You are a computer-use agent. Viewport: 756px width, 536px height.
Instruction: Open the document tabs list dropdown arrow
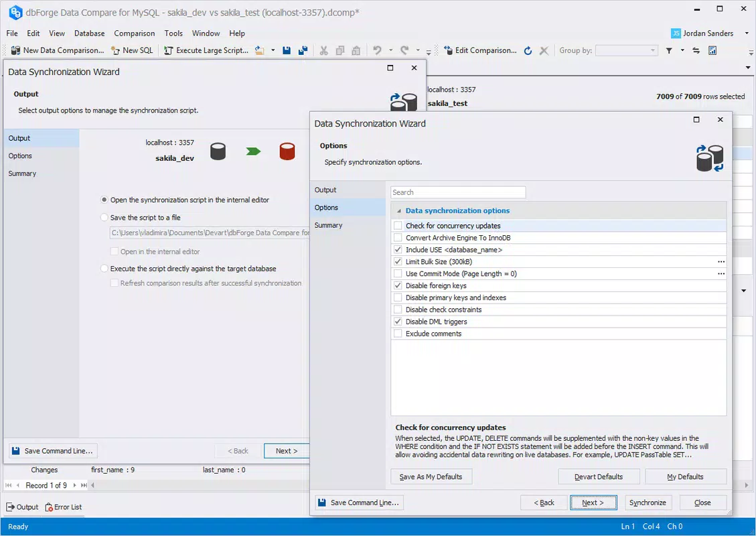point(748,68)
